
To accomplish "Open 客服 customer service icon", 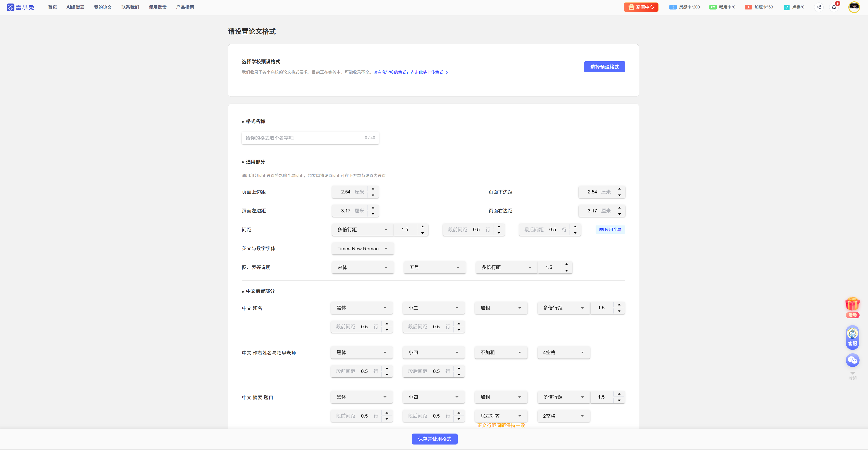I will click(x=852, y=337).
